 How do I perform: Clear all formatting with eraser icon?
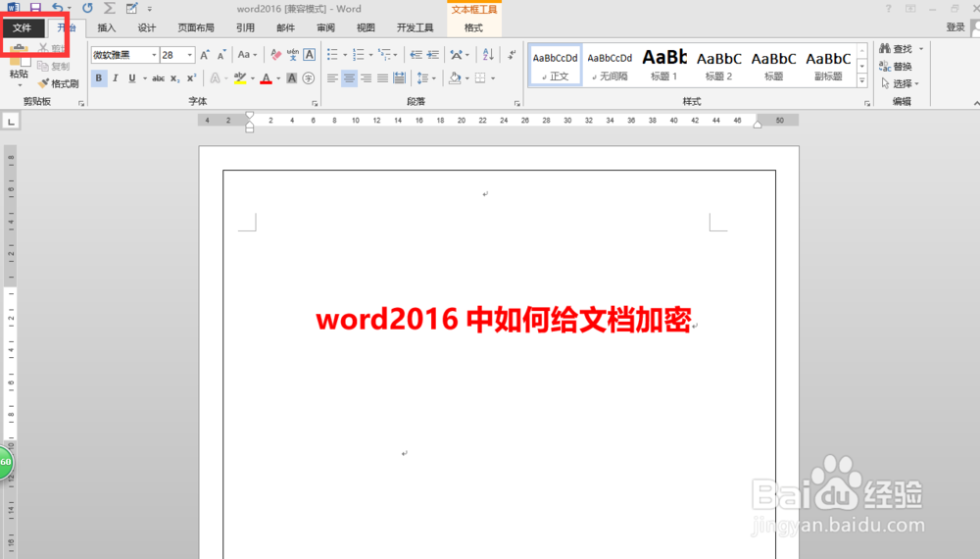point(275,55)
